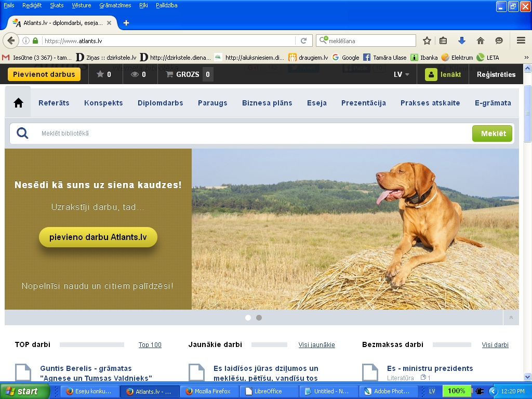Open the Top 100 link
Viewport: 532px width, 399px height.
(150, 345)
